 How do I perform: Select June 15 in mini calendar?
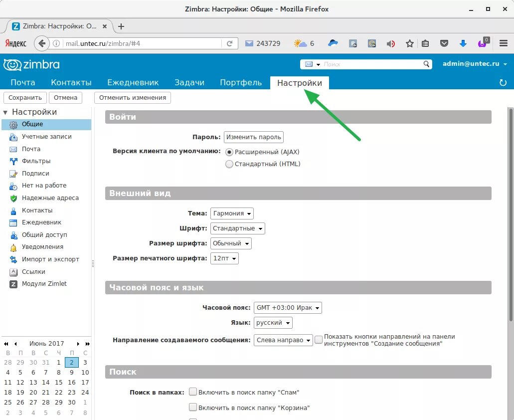pos(59,382)
